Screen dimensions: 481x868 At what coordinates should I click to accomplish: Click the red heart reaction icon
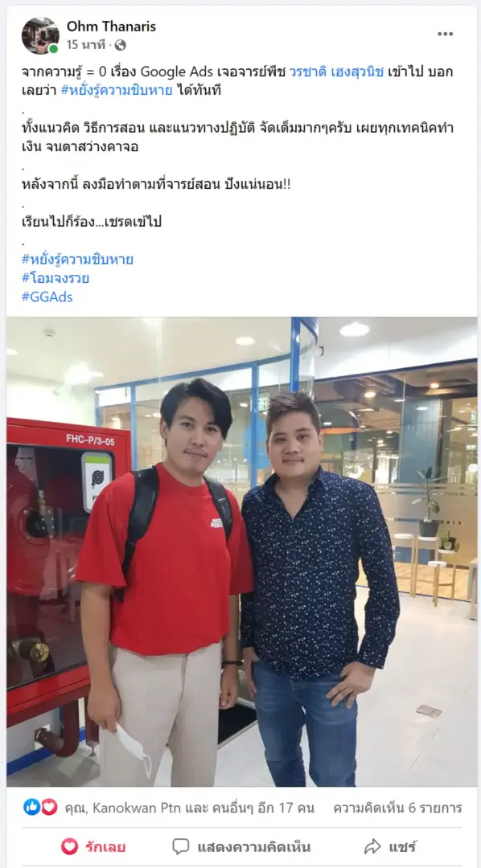49,807
